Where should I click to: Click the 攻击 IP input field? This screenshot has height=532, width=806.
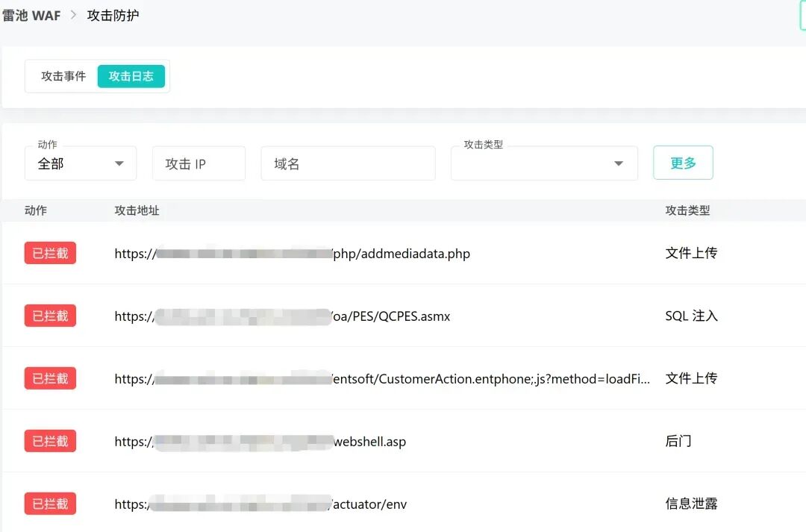tap(199, 163)
